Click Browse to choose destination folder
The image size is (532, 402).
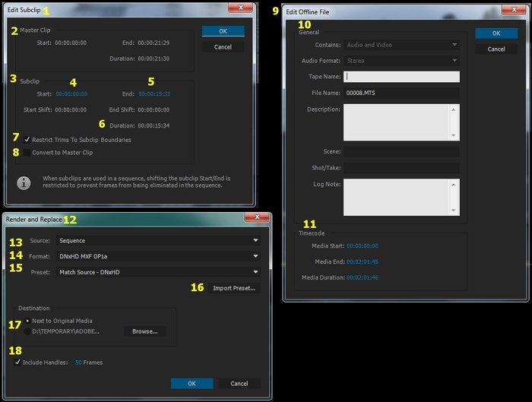click(x=144, y=331)
